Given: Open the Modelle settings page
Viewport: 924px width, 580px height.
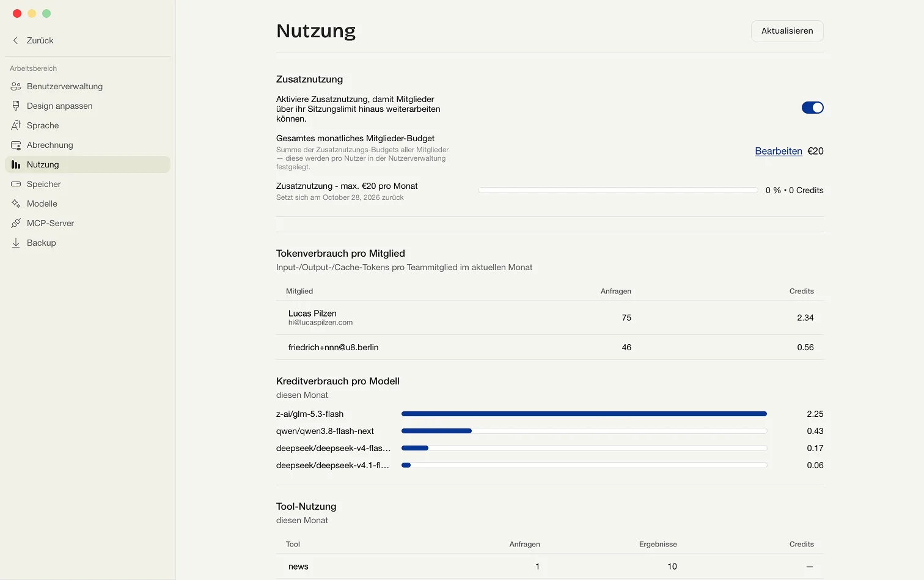Looking at the screenshot, I should pos(87,204).
